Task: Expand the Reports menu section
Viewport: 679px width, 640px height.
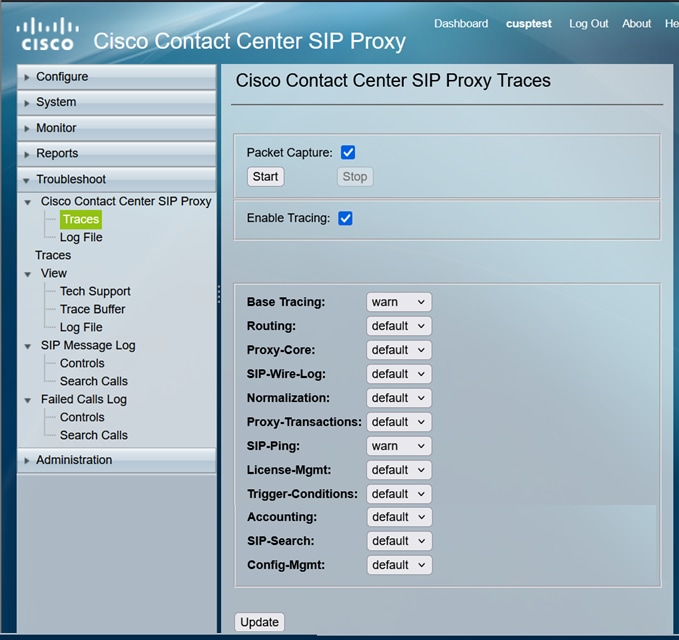Action: click(116, 154)
